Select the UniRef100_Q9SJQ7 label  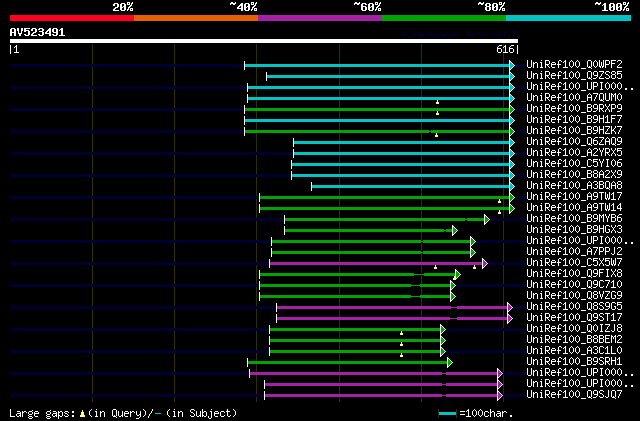pyautogui.click(x=574, y=395)
